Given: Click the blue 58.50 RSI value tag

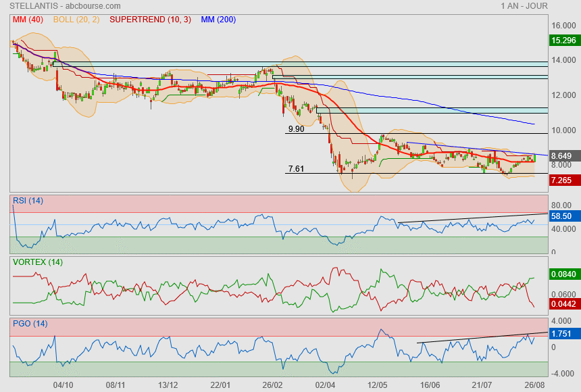Looking at the screenshot, I should tap(563, 216).
